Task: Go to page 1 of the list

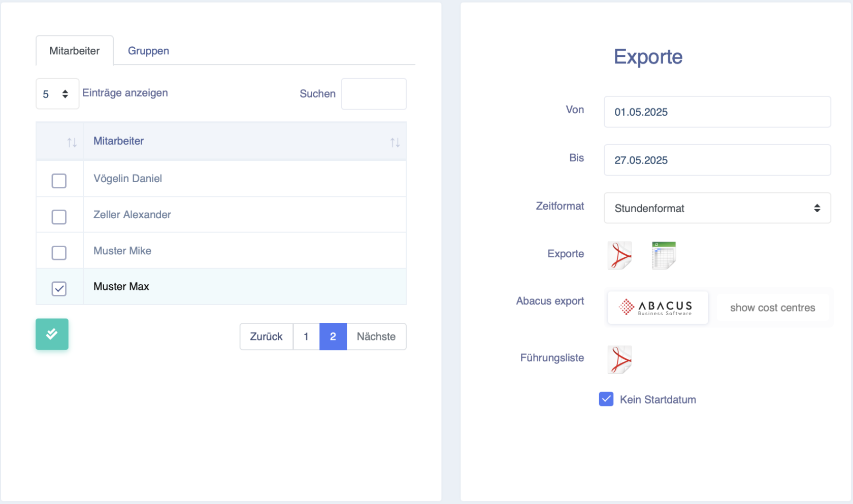Action: [x=306, y=337]
